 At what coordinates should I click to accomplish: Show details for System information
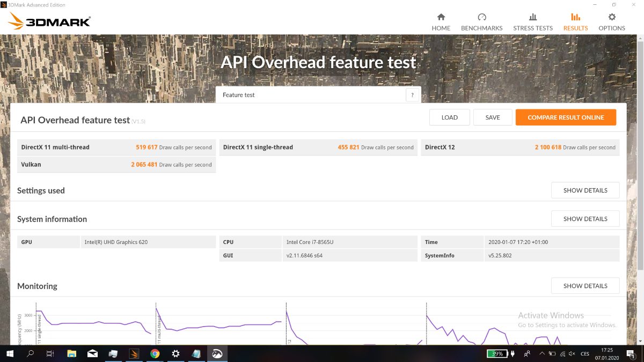(x=585, y=219)
